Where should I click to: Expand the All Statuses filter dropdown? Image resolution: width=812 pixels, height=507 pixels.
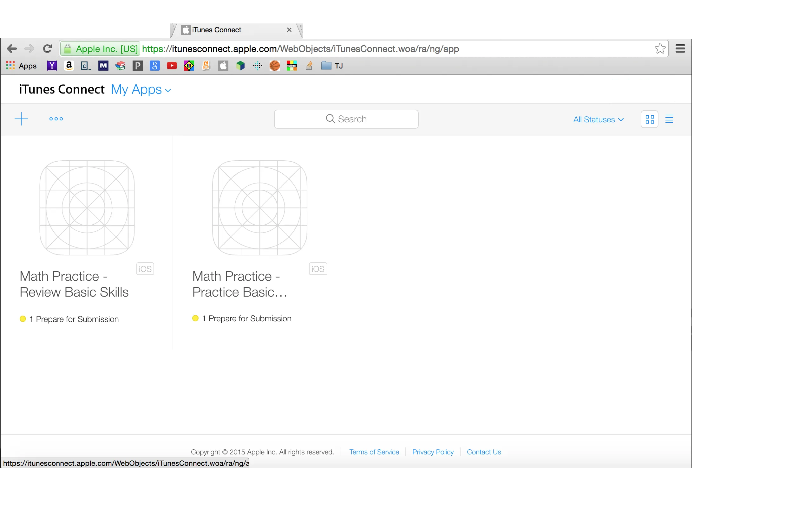pos(598,119)
